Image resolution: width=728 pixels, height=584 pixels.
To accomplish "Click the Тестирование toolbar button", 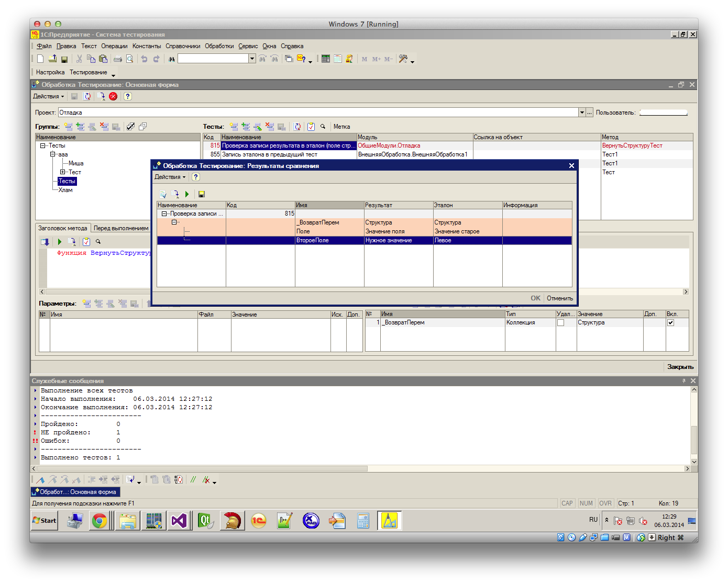I will 89,72.
